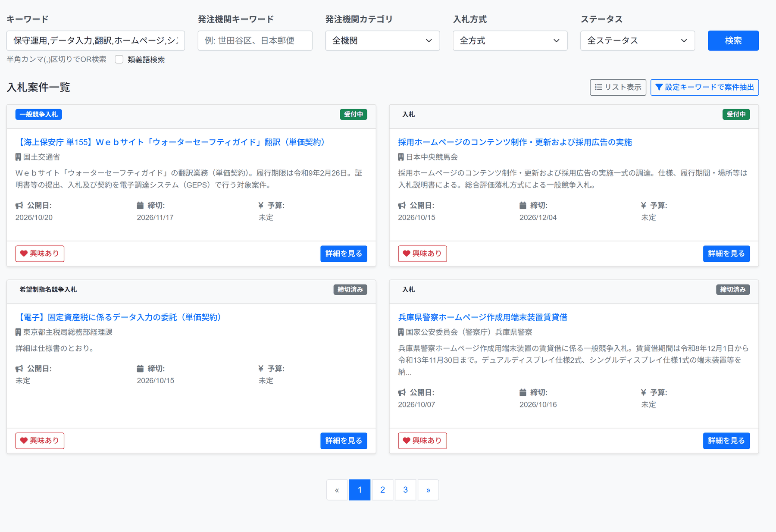This screenshot has width=776, height=532.
Task: Select current pagination page 1
Action: click(360, 490)
